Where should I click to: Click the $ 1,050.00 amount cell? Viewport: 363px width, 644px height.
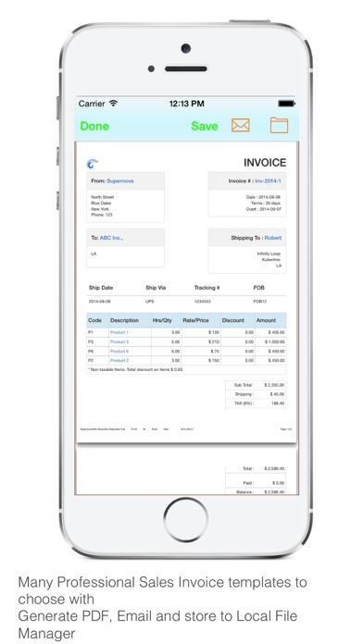[275, 341]
